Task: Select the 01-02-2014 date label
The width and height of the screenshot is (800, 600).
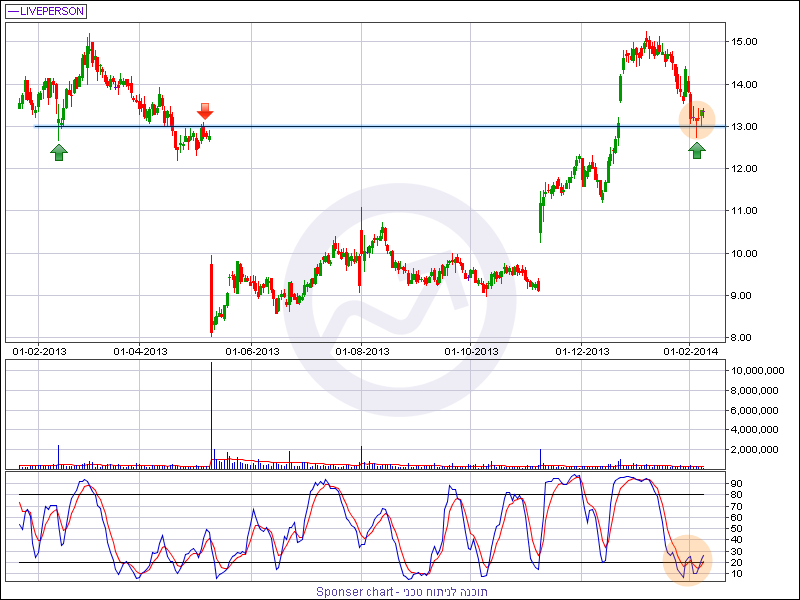Action: tap(691, 352)
